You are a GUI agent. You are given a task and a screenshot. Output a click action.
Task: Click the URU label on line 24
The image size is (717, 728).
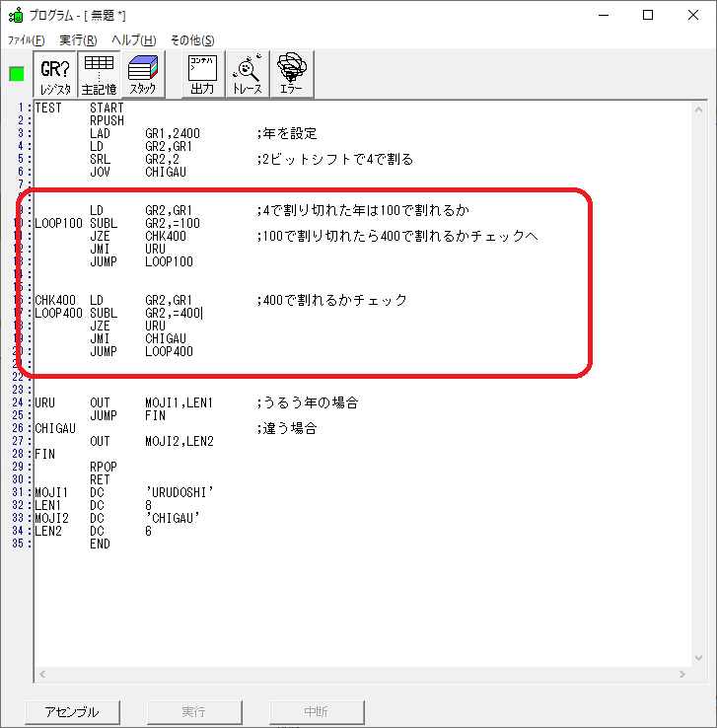[45, 403]
